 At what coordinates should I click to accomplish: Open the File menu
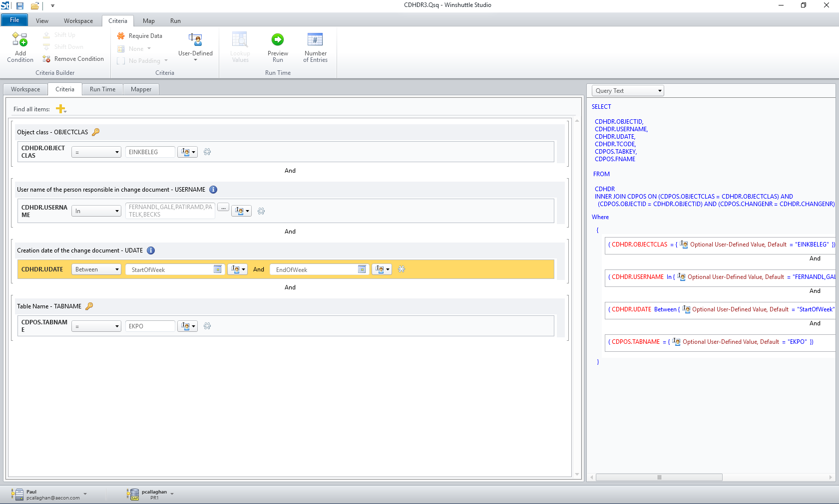[14, 20]
